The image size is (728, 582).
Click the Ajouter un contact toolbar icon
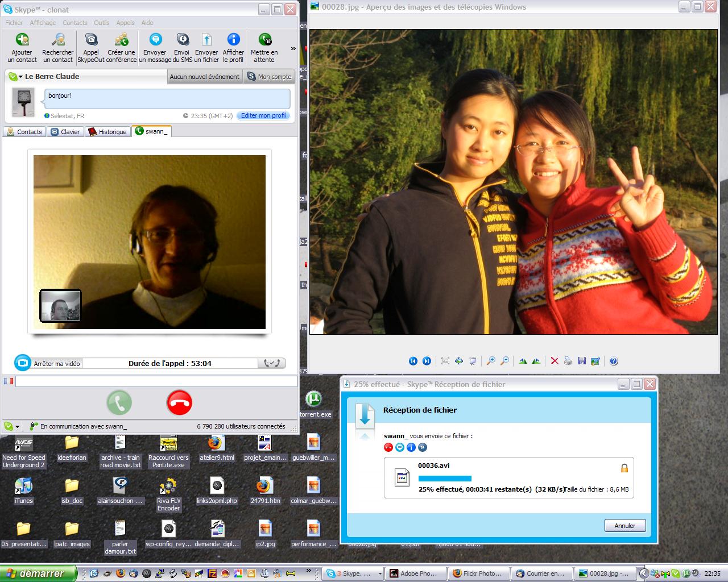pyautogui.click(x=22, y=48)
